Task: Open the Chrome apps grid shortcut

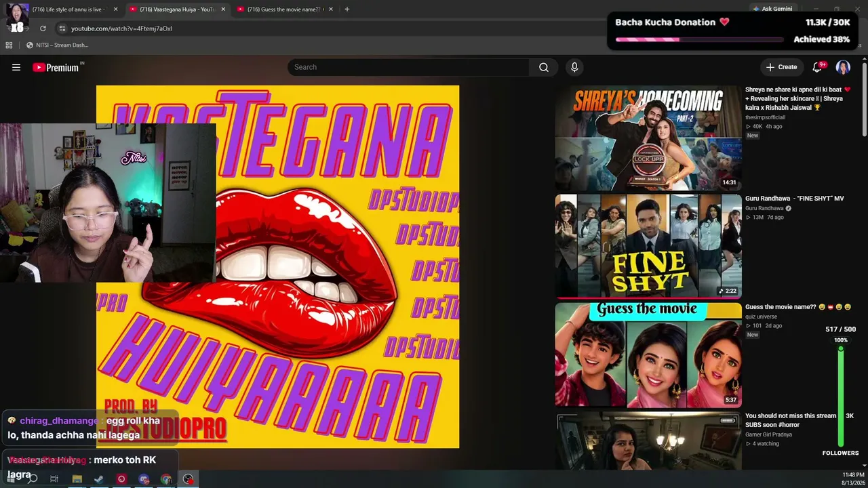Action: (9, 45)
